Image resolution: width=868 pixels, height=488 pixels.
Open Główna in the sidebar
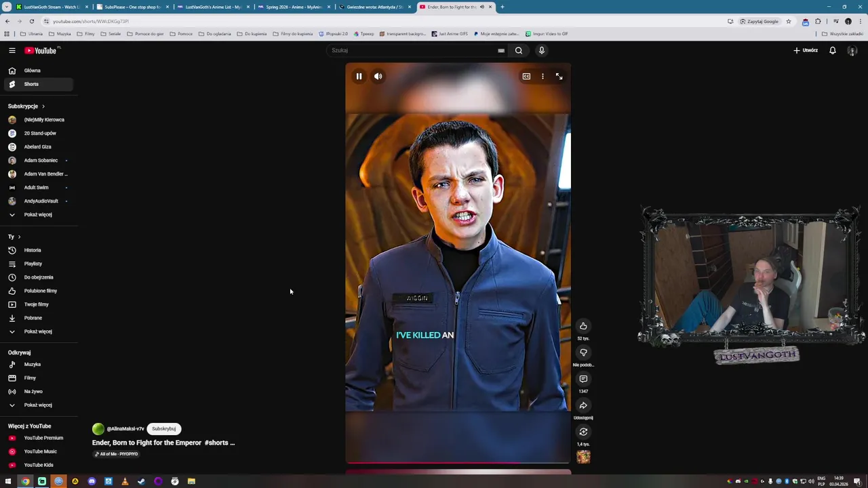coord(39,70)
